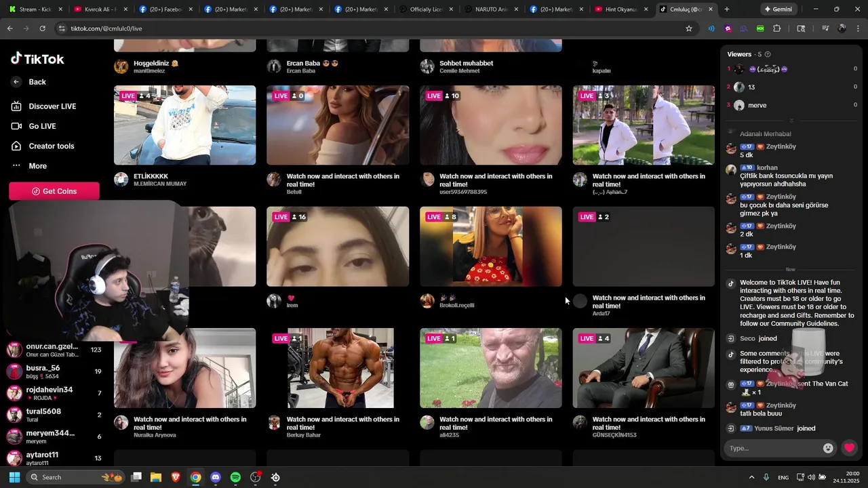Open the emoji picker in chat
The image size is (868, 488).
(x=828, y=448)
